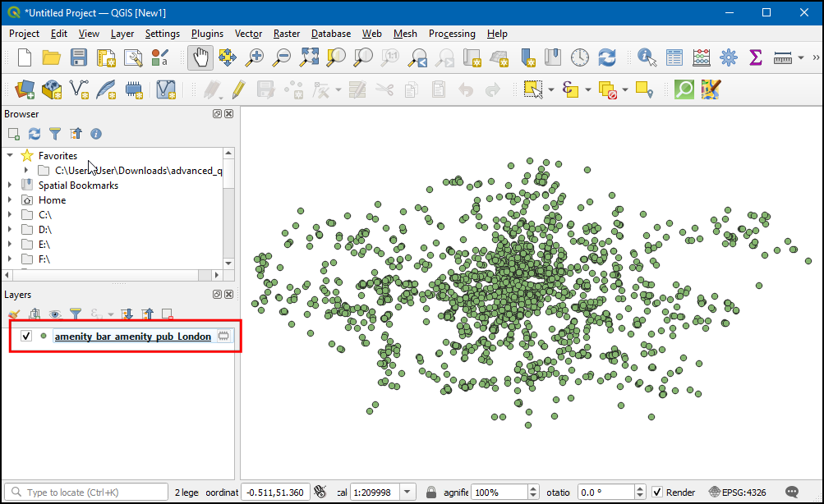Click the Zoom Full extent icon

[x=309, y=57]
